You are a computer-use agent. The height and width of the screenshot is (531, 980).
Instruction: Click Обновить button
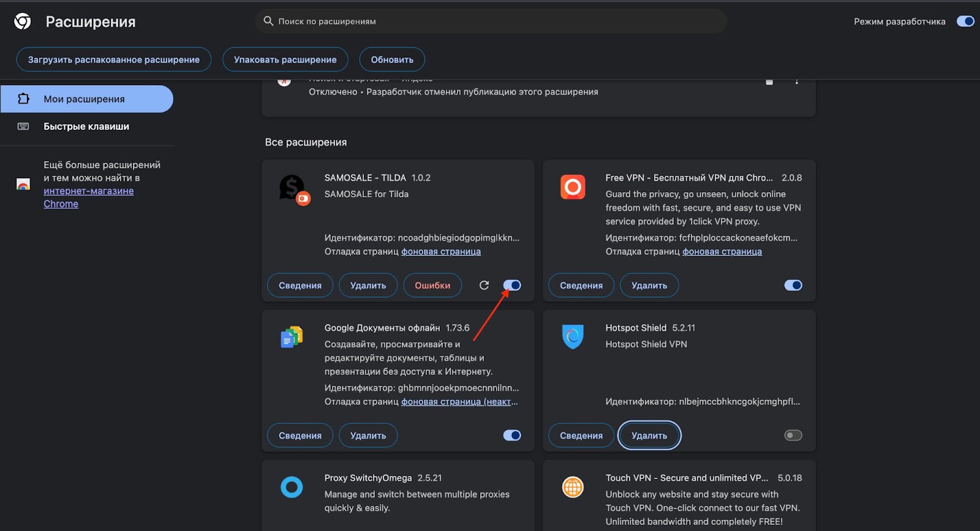point(392,59)
